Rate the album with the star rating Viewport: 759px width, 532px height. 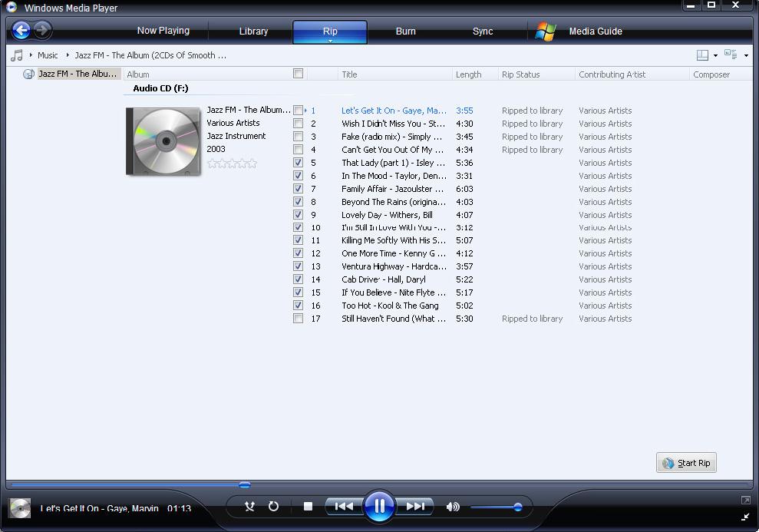point(232,164)
